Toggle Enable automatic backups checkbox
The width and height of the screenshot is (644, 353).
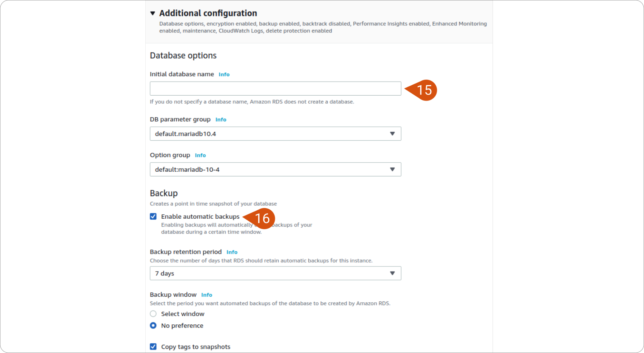pos(153,216)
